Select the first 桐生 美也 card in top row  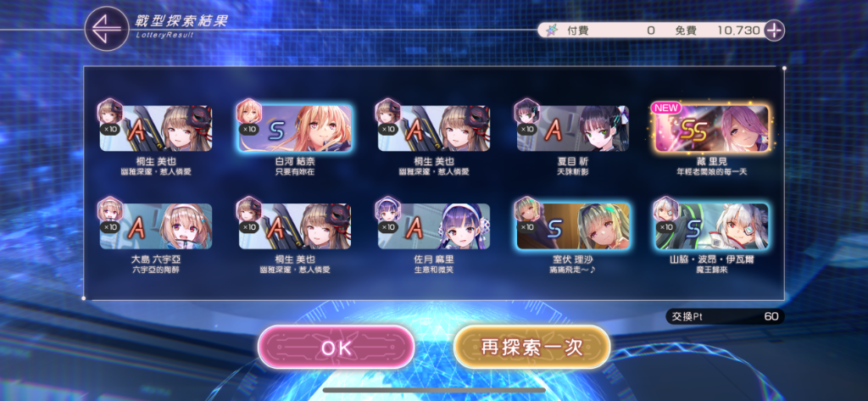click(x=156, y=129)
